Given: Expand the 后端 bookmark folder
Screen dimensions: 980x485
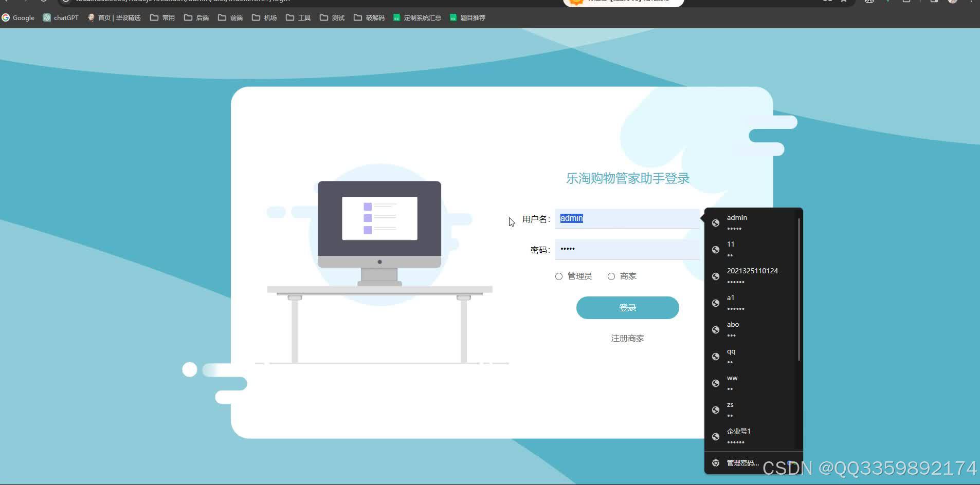Looking at the screenshot, I should [x=196, y=17].
